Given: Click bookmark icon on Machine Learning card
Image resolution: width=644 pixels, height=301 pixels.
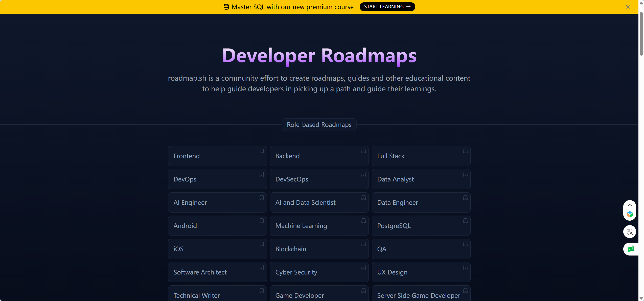Looking at the screenshot, I should [x=363, y=221].
